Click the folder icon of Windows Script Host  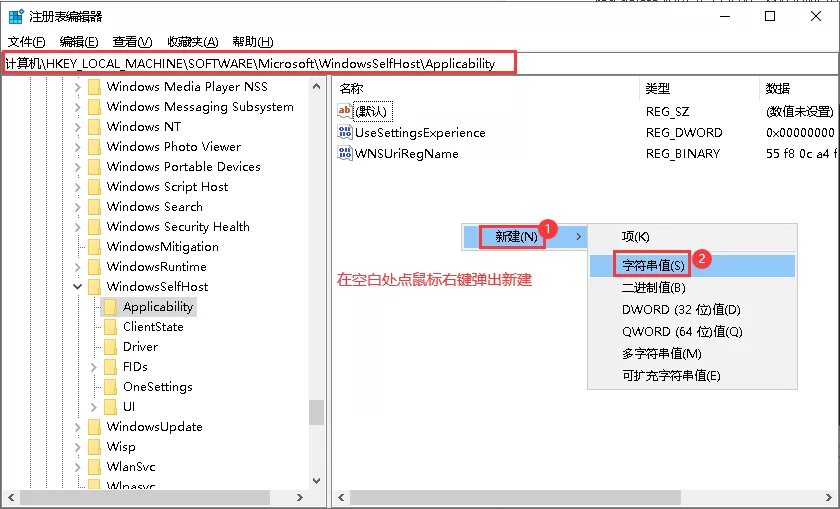[94, 187]
